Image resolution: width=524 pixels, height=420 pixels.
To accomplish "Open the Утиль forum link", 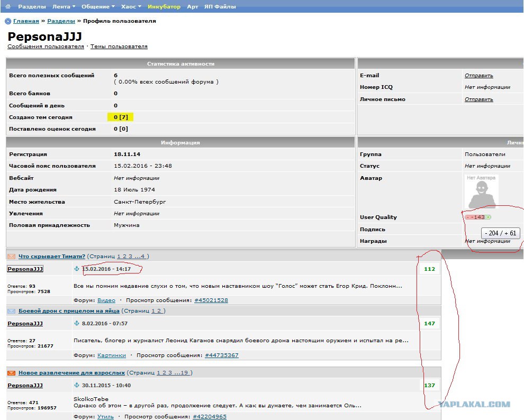I will pos(106,417).
